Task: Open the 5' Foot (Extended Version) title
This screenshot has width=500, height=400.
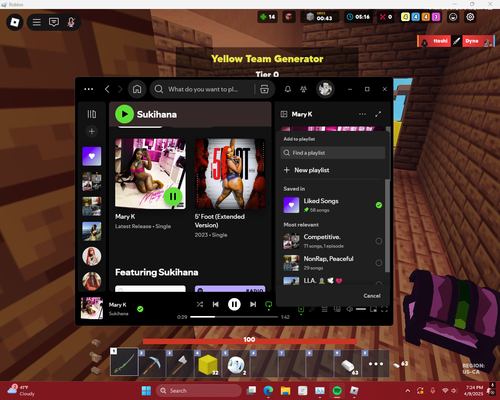Action: [x=220, y=221]
